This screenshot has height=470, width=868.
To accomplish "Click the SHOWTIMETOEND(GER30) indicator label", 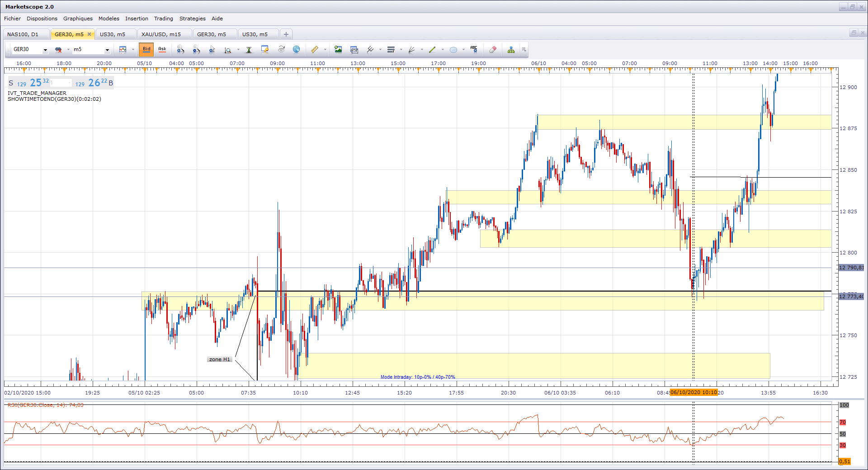I will coord(54,99).
